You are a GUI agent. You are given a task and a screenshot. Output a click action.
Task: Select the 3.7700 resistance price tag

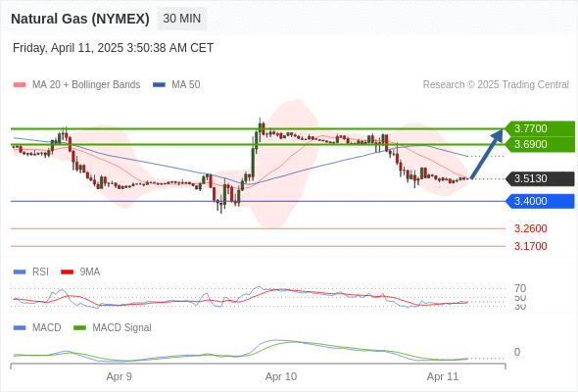(541, 128)
